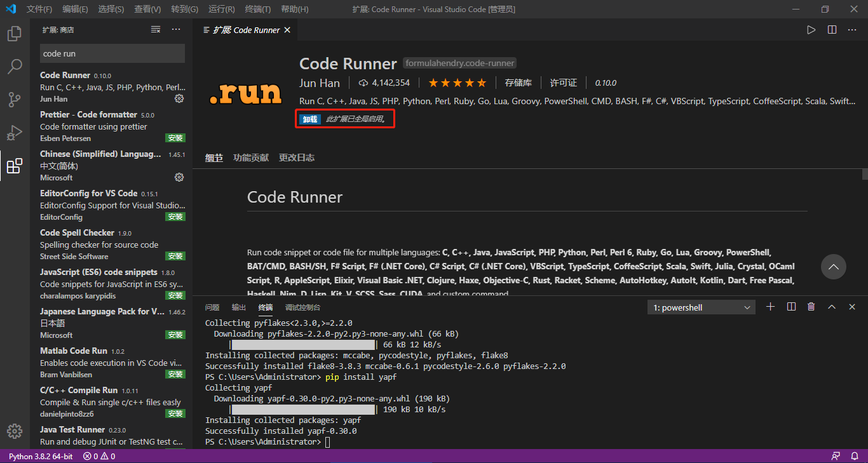Kill terminal with trash icon
Image resolution: width=868 pixels, height=463 pixels.
(x=811, y=307)
